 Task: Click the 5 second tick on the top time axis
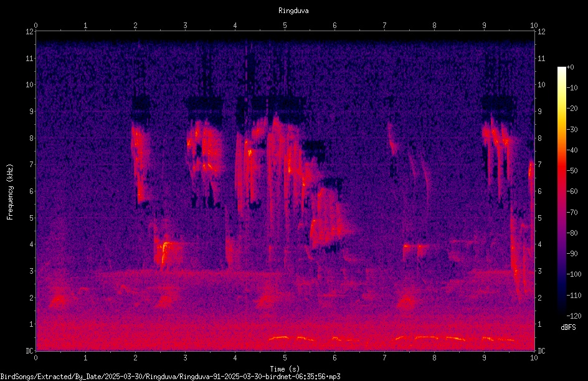tap(285, 26)
